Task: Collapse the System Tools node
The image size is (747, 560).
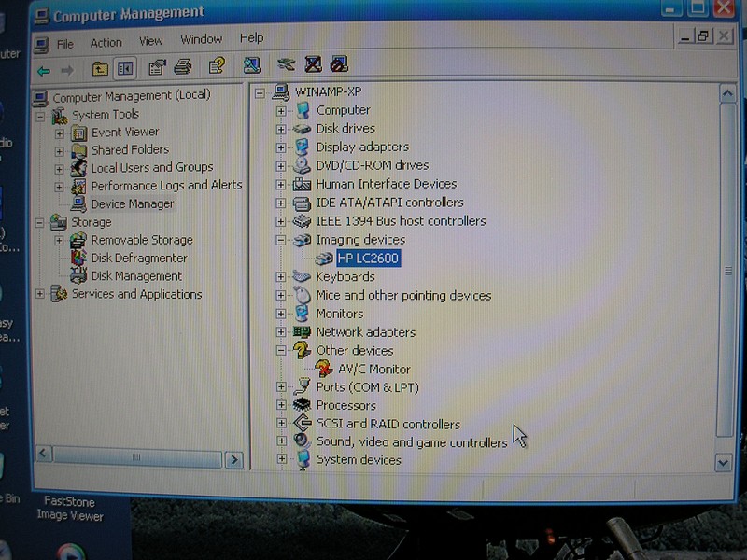Action: click(40, 116)
